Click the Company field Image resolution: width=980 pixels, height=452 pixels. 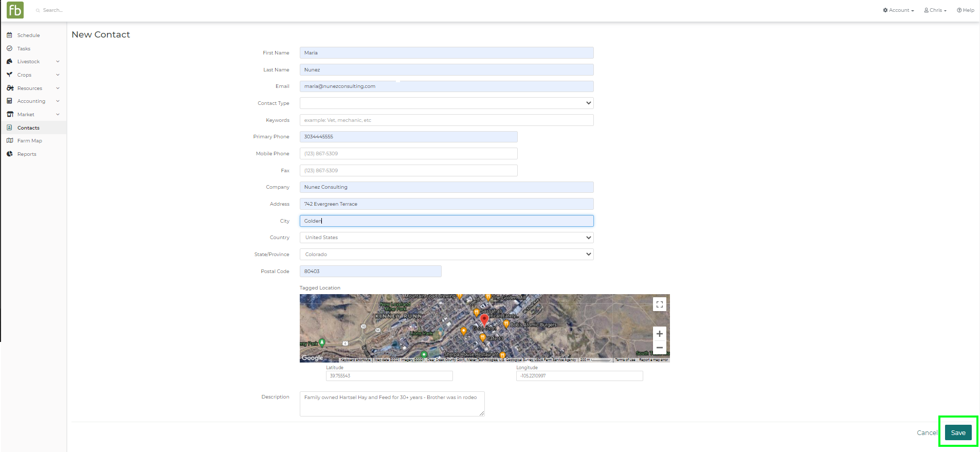446,187
